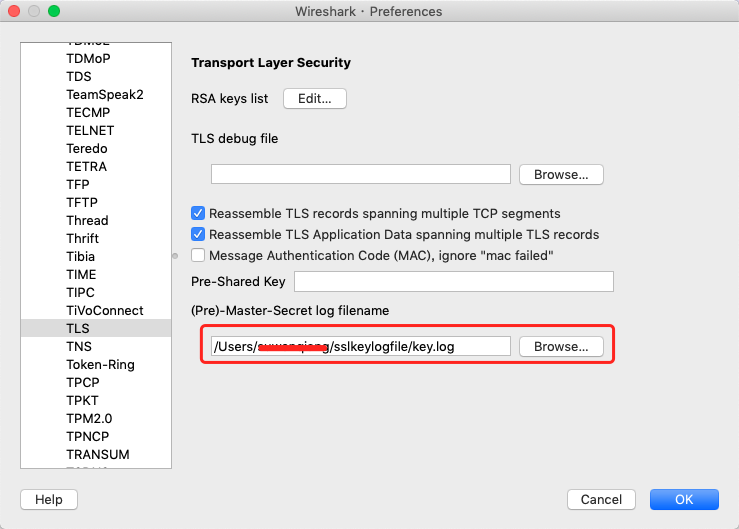Enable ignore "mac failed" MAC checkbox
Viewport: 739px width, 529px height.
click(198, 255)
